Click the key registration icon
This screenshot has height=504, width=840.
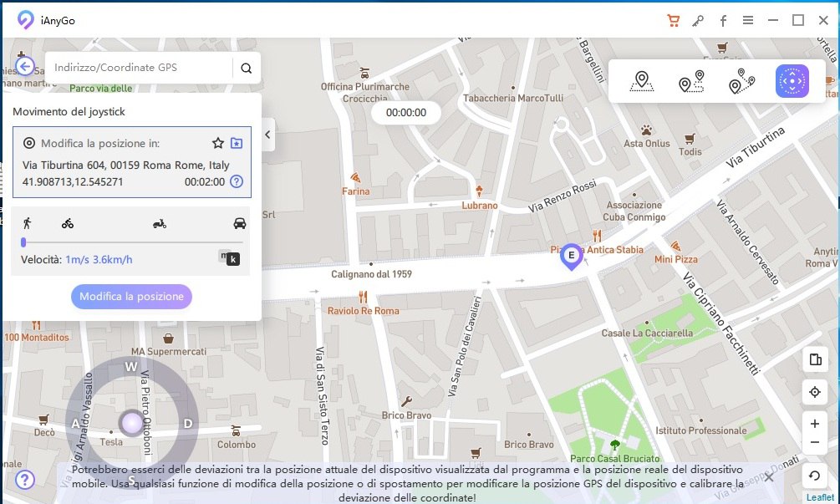click(x=698, y=19)
